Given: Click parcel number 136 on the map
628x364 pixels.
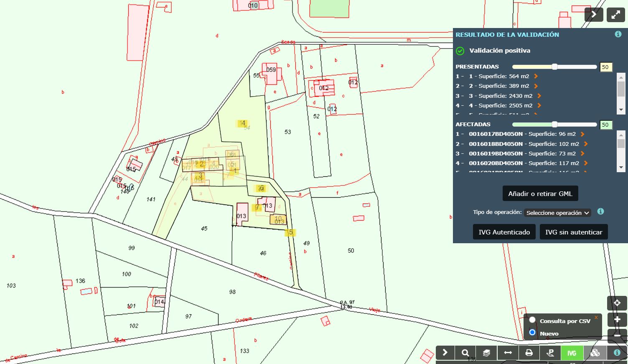Looking at the screenshot, I should click(x=80, y=281).
